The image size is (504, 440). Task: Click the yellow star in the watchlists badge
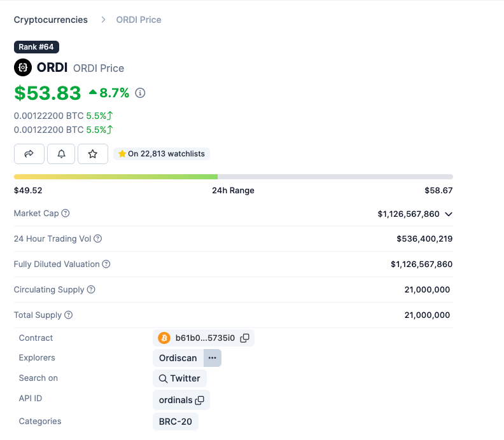coord(122,154)
